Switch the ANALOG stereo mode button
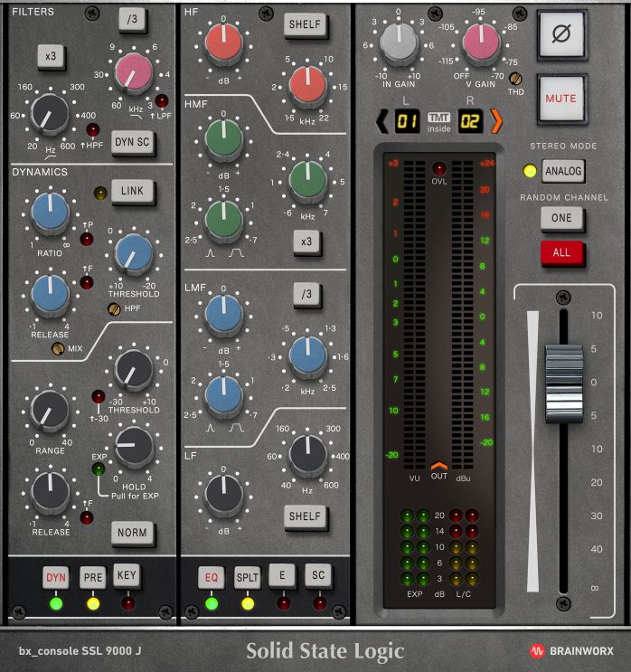 [563, 171]
